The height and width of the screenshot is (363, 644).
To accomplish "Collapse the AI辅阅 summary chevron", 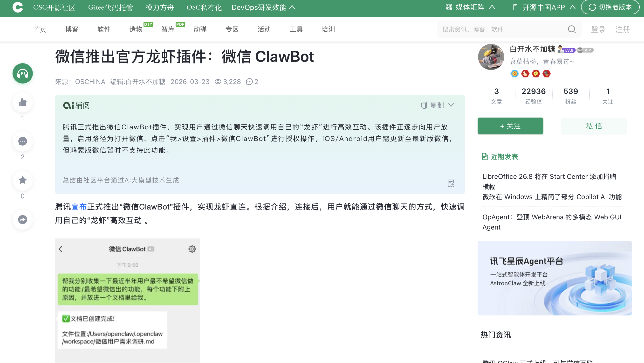I will pos(451,105).
